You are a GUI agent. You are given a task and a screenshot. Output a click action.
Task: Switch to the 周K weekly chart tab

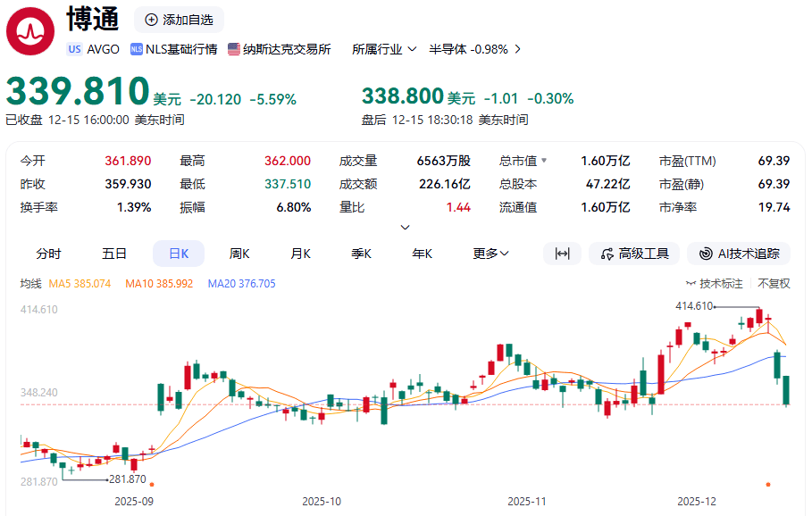coord(239,254)
